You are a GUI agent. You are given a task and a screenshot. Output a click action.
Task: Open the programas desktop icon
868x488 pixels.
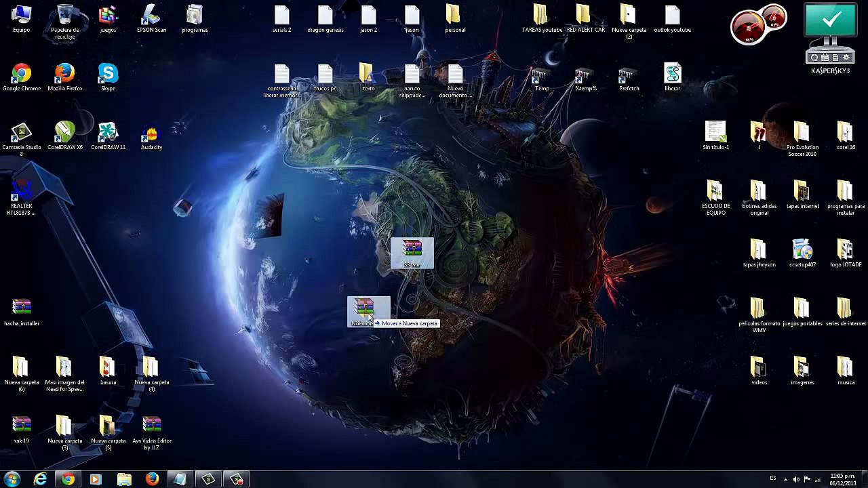[195, 19]
